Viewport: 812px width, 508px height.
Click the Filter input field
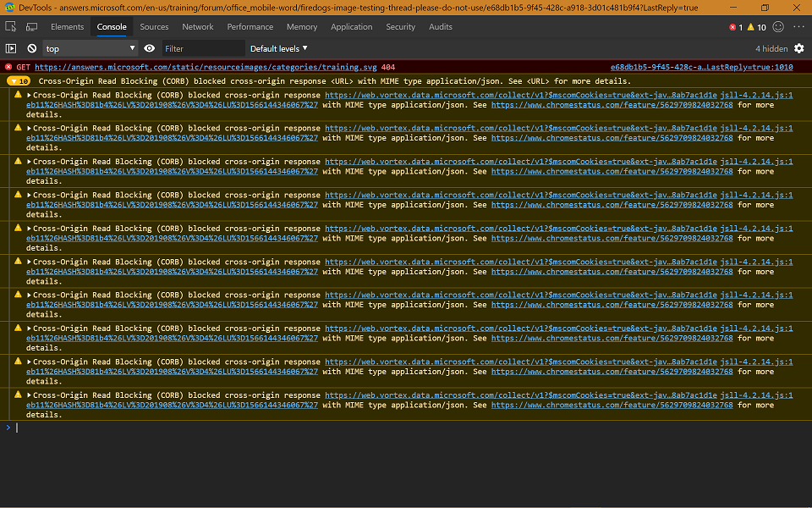tap(203, 48)
